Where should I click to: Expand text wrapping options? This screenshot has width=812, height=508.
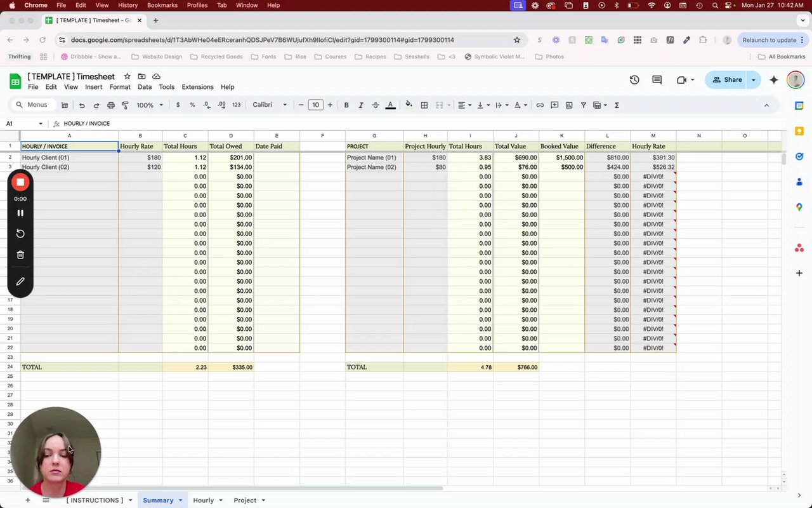click(x=501, y=105)
